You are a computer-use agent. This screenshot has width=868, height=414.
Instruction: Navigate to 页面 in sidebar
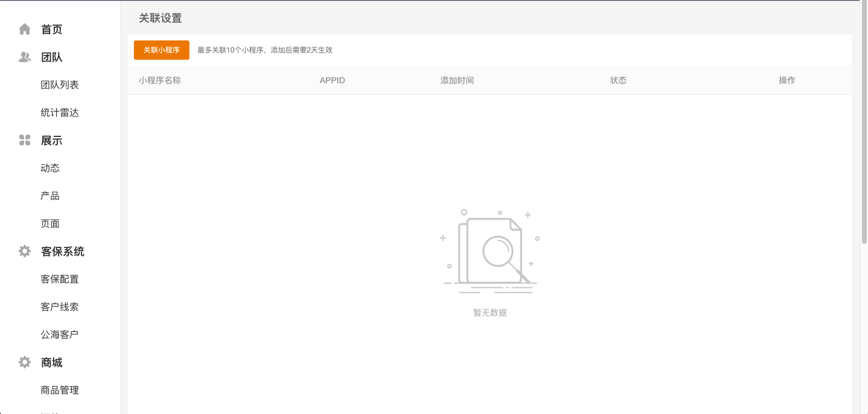click(50, 224)
